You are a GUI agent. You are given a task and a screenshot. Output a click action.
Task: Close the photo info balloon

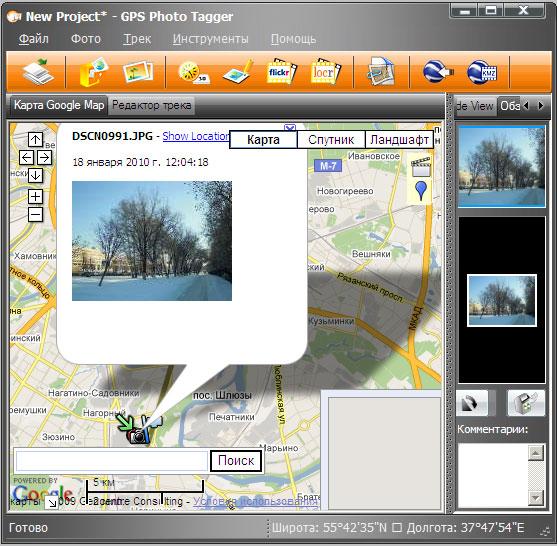tap(290, 128)
